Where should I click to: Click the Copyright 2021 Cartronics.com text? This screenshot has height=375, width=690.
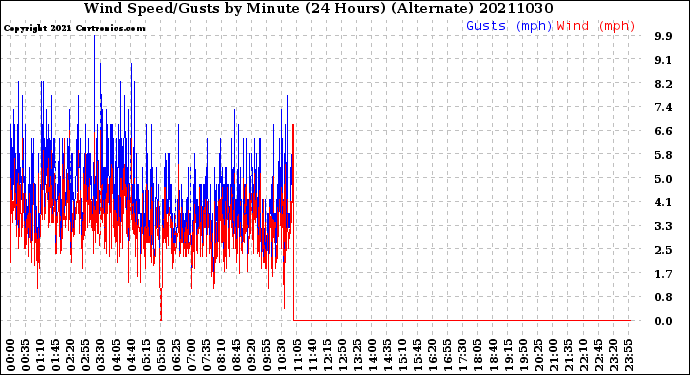coord(74,28)
